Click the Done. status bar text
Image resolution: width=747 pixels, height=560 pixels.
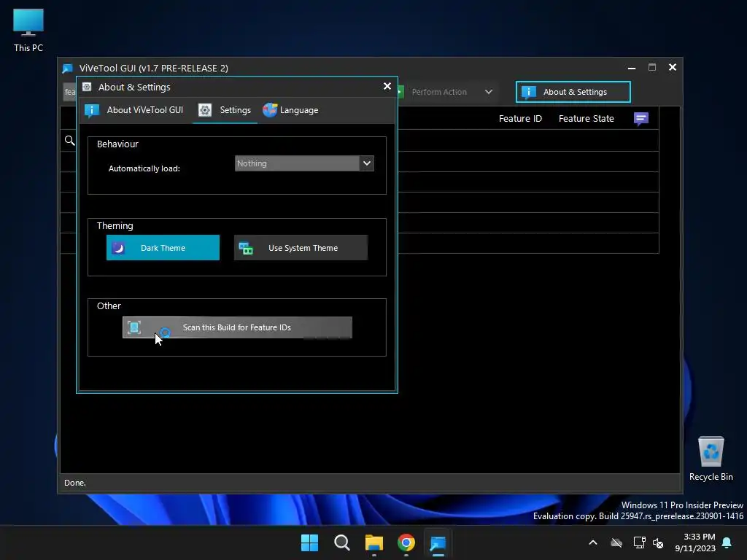[75, 483]
